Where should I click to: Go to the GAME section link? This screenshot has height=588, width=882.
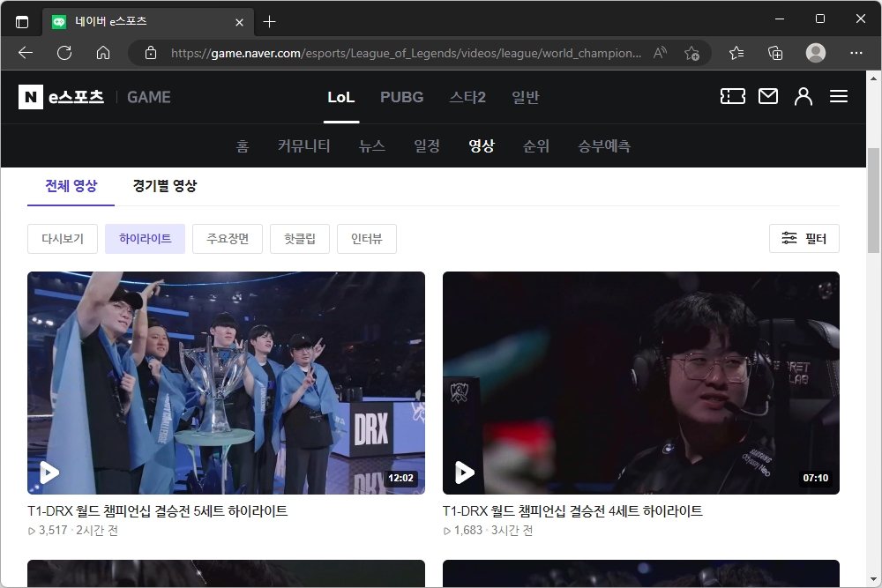point(148,97)
